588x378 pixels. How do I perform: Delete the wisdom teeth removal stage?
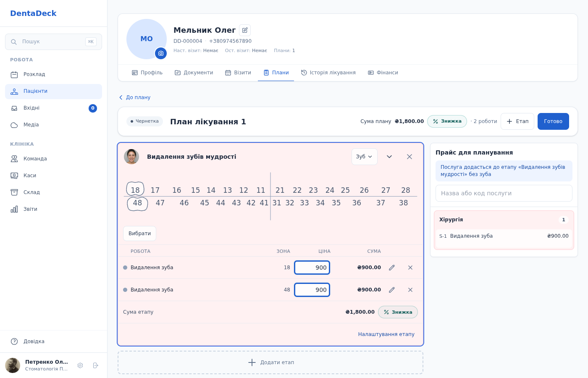[409, 157]
